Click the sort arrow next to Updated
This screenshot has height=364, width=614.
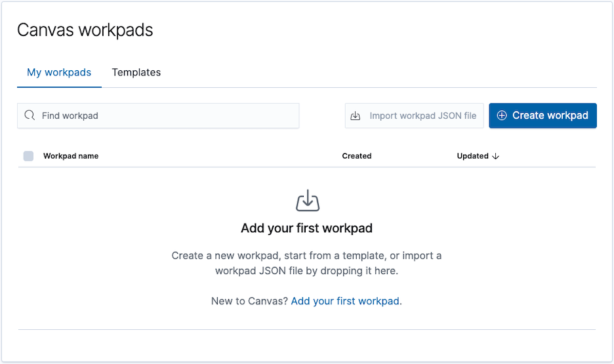pos(496,156)
